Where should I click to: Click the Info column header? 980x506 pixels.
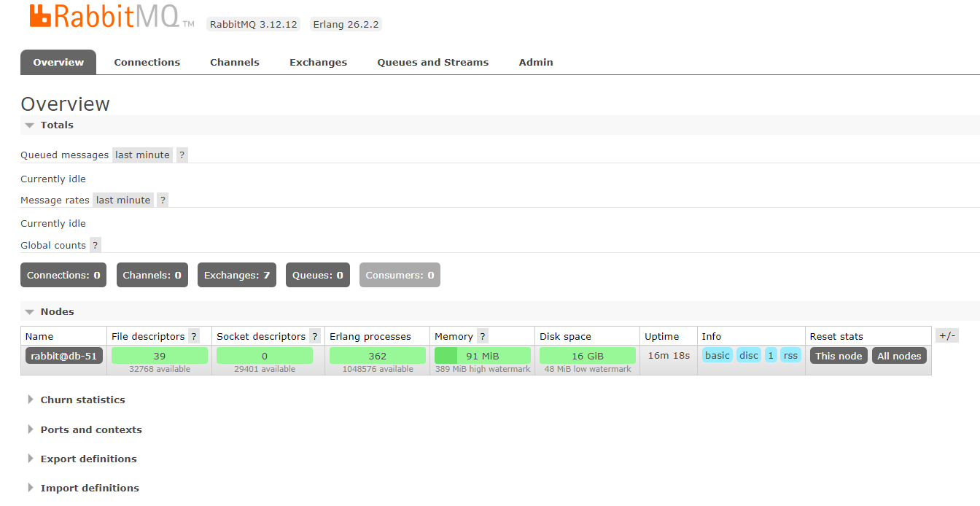click(712, 336)
